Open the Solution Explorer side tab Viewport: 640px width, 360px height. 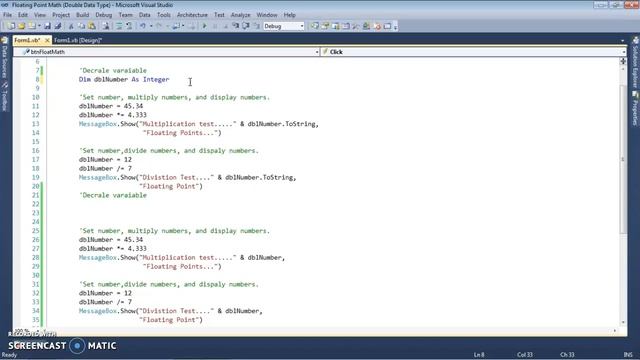coord(635,62)
